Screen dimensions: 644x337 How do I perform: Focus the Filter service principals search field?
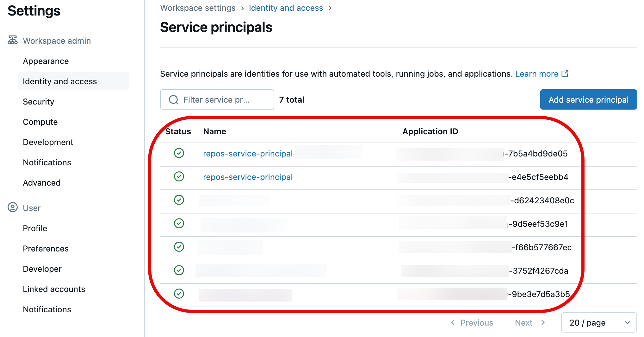[221, 100]
